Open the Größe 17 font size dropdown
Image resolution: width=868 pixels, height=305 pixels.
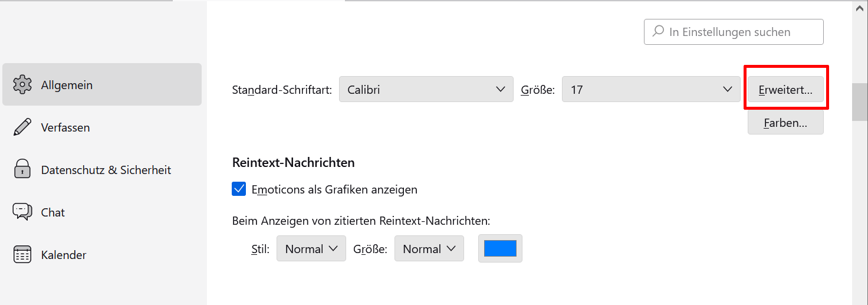coord(651,90)
